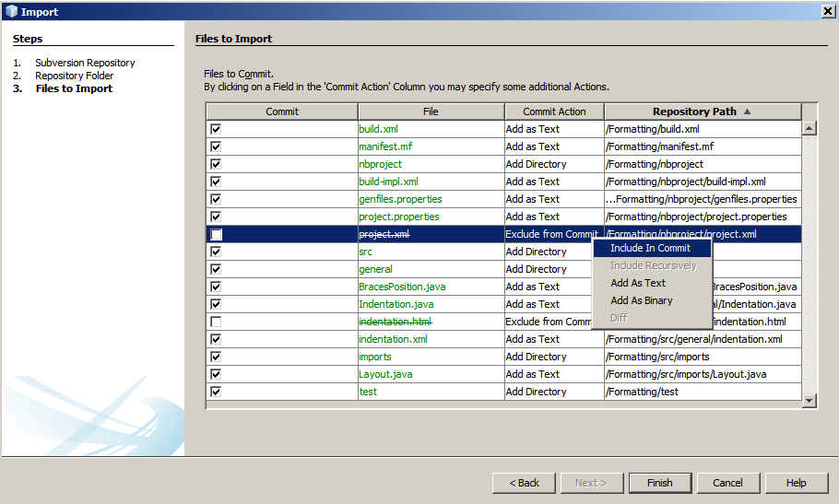
Task: Open Commit Action cell for nbproject row
Action: (x=553, y=164)
